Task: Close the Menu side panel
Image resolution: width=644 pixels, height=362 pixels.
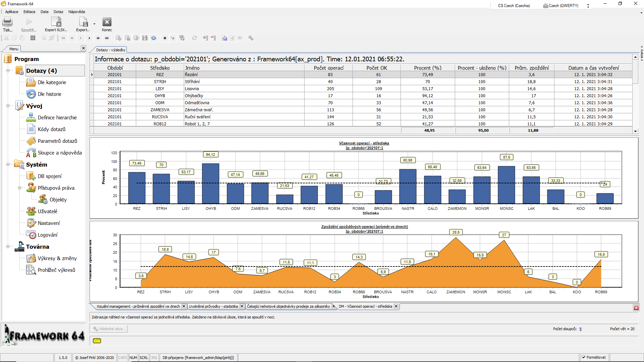Action: click(x=84, y=48)
